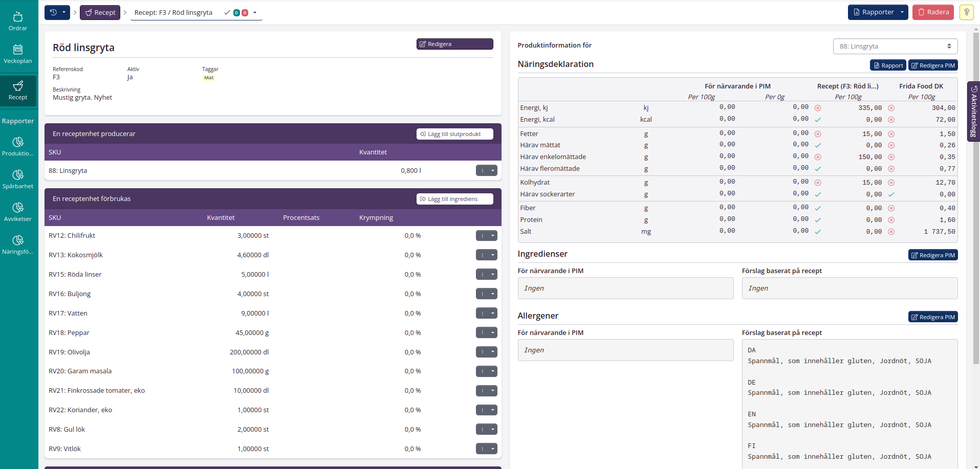Click the Recept breadcrumb button
This screenshot has height=469, width=980.
pos(100,12)
